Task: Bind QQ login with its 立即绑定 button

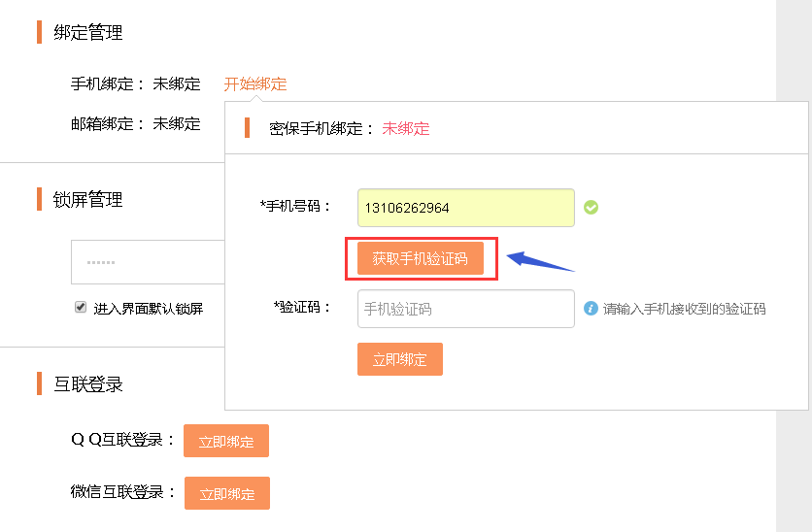Action: pos(226,441)
